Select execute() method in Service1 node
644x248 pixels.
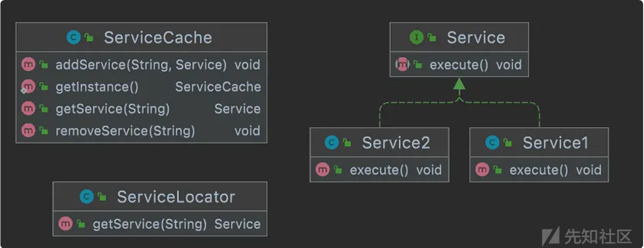pyautogui.click(x=539, y=170)
